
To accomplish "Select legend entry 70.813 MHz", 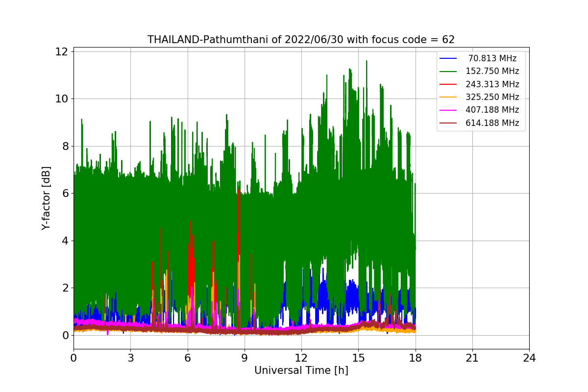I will click(492, 58).
